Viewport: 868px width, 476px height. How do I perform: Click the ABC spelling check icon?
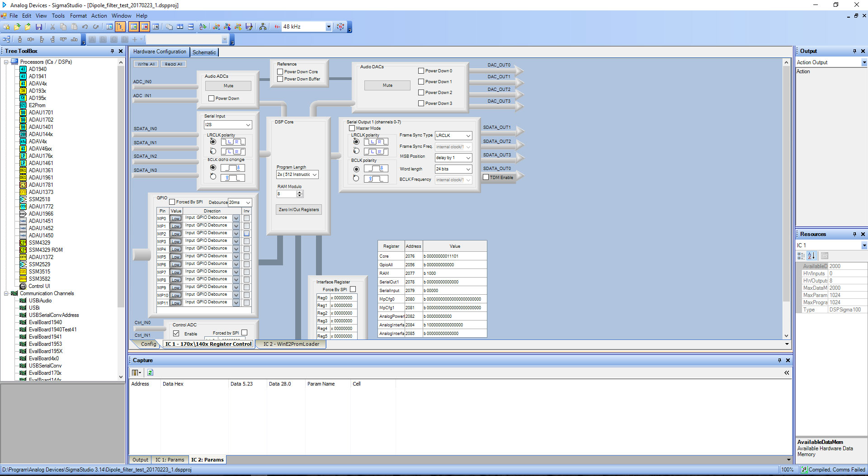[203, 27]
